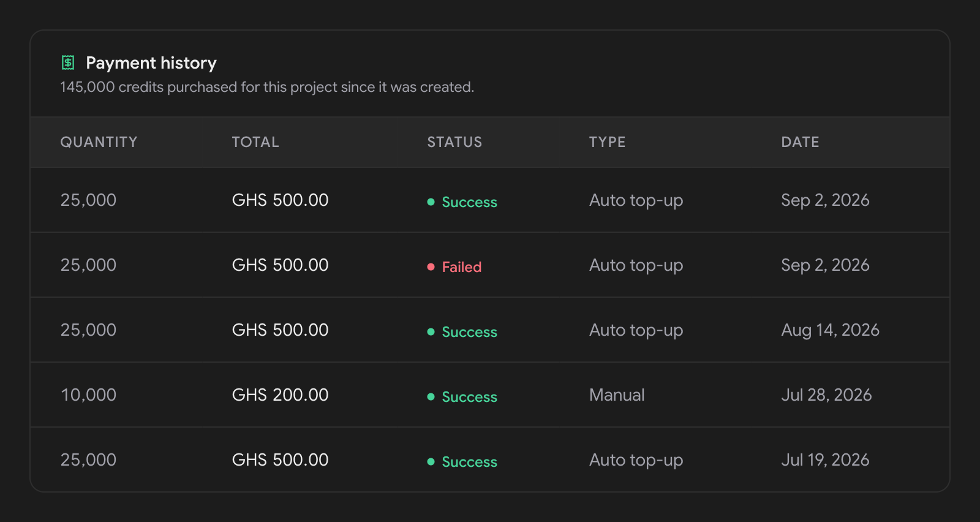Click Auto top-up in the Jul 19 row
The width and height of the screenshot is (980, 522).
click(636, 460)
